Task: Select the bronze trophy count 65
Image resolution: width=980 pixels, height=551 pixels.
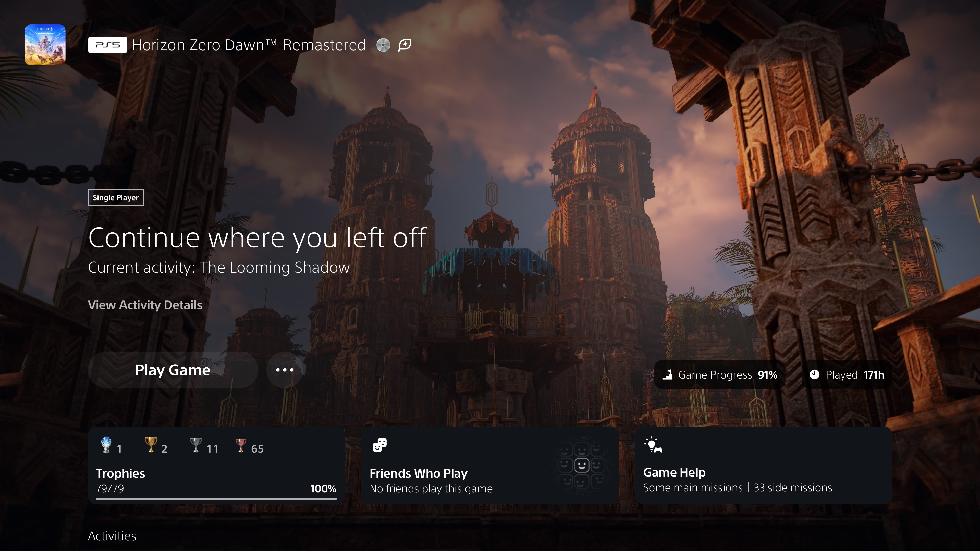Action: [257, 449]
